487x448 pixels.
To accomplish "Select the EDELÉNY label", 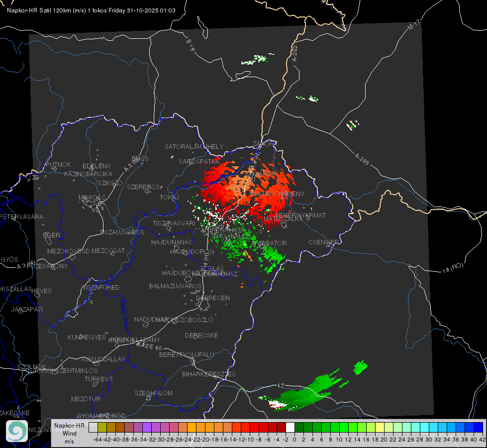I will [x=97, y=166].
